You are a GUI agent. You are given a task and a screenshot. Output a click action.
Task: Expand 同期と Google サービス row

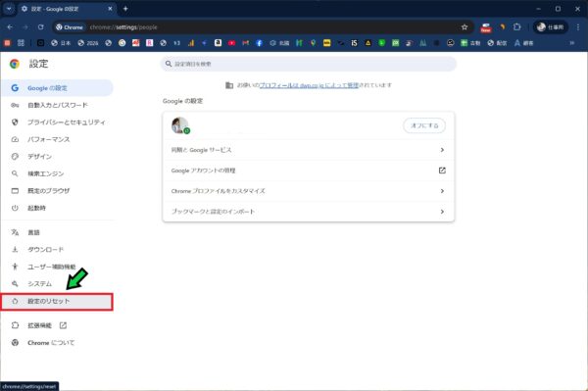click(309, 150)
